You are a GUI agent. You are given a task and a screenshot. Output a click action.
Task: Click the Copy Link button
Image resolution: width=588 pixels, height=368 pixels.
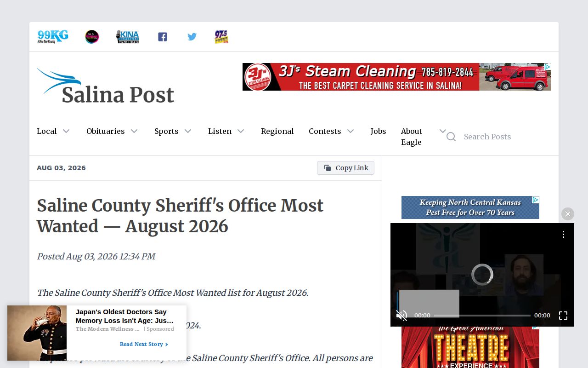point(345,168)
